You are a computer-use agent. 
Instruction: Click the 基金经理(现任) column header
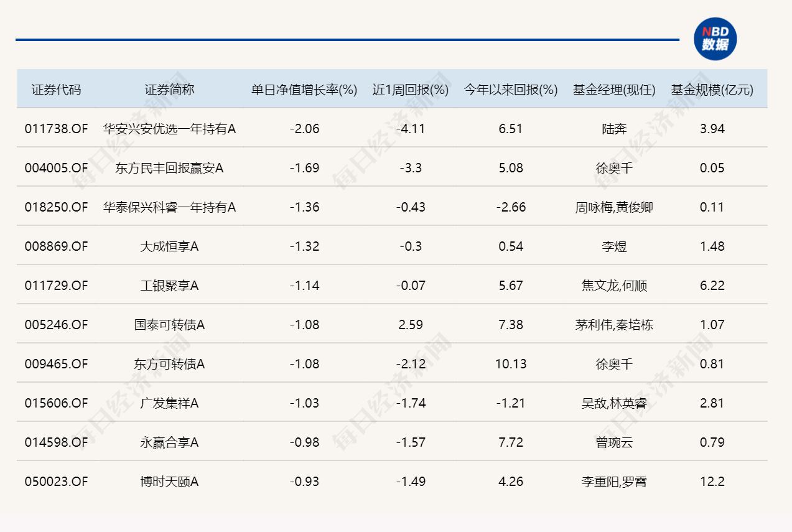(614, 90)
